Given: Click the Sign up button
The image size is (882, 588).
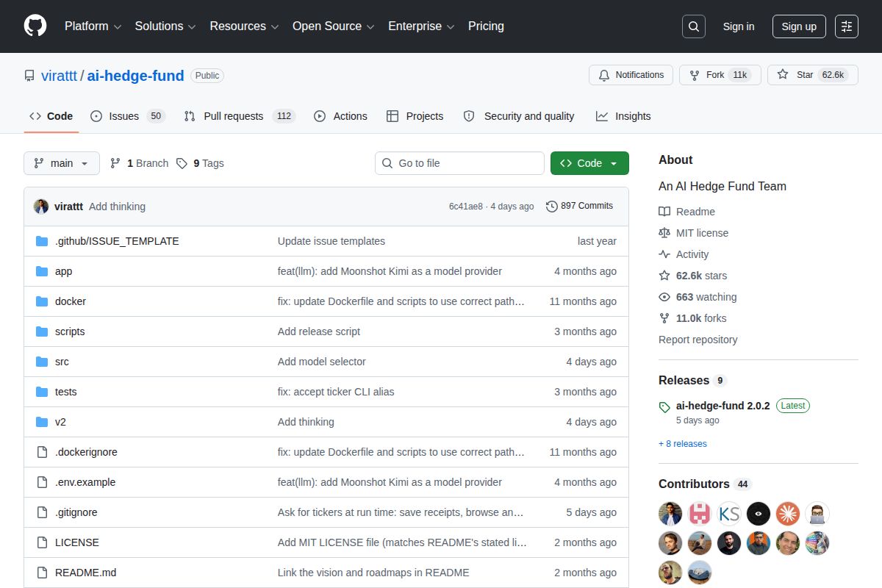Looking at the screenshot, I should point(799,26).
